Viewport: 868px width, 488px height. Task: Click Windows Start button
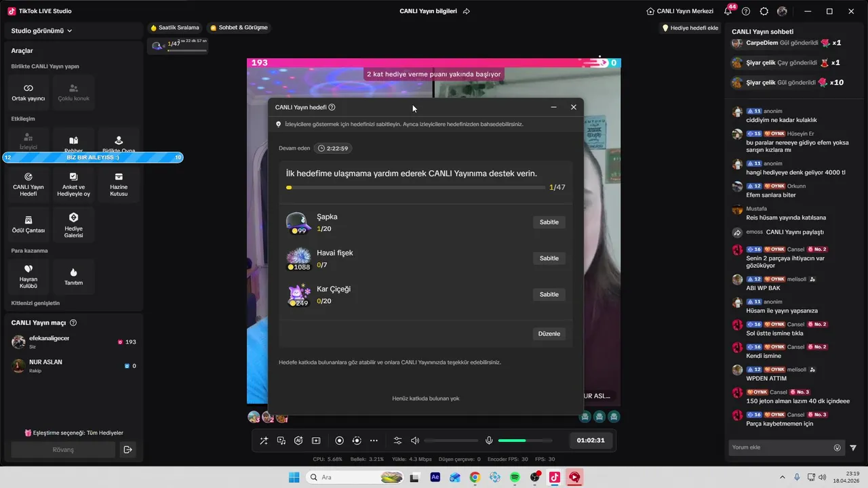click(294, 477)
